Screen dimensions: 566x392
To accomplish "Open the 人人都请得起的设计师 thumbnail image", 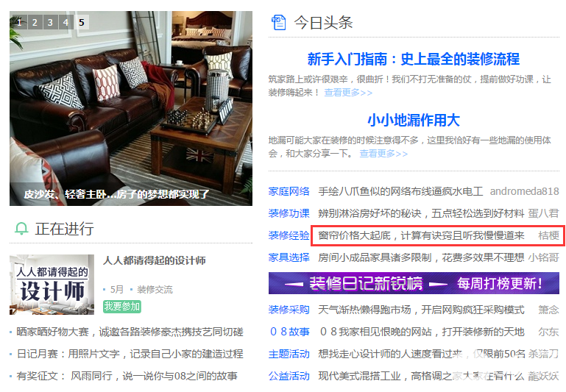I will pos(52,285).
